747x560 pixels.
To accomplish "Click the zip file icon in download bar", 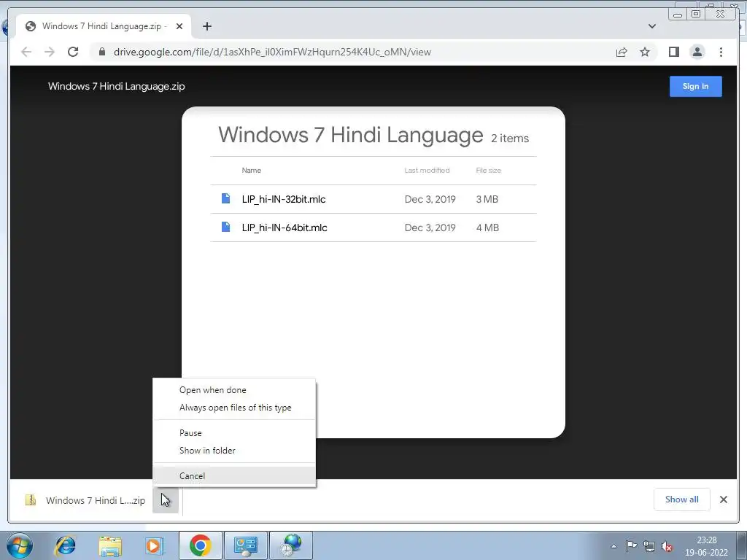I will (31, 500).
